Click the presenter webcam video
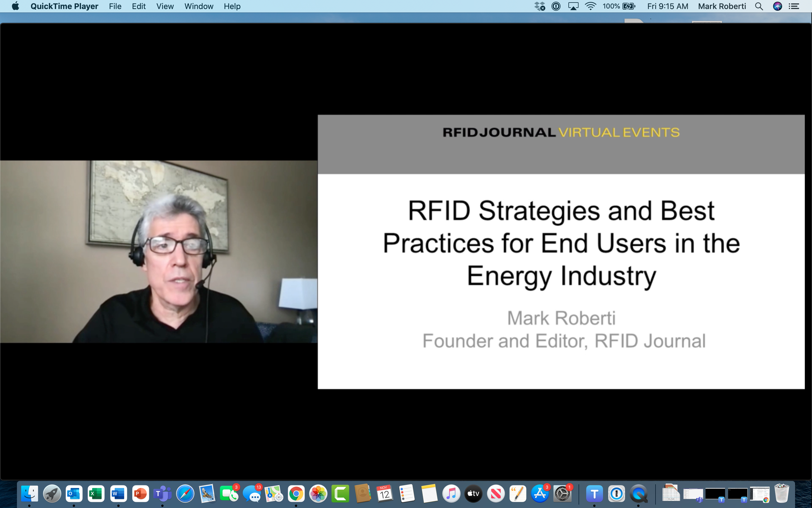 (x=159, y=252)
